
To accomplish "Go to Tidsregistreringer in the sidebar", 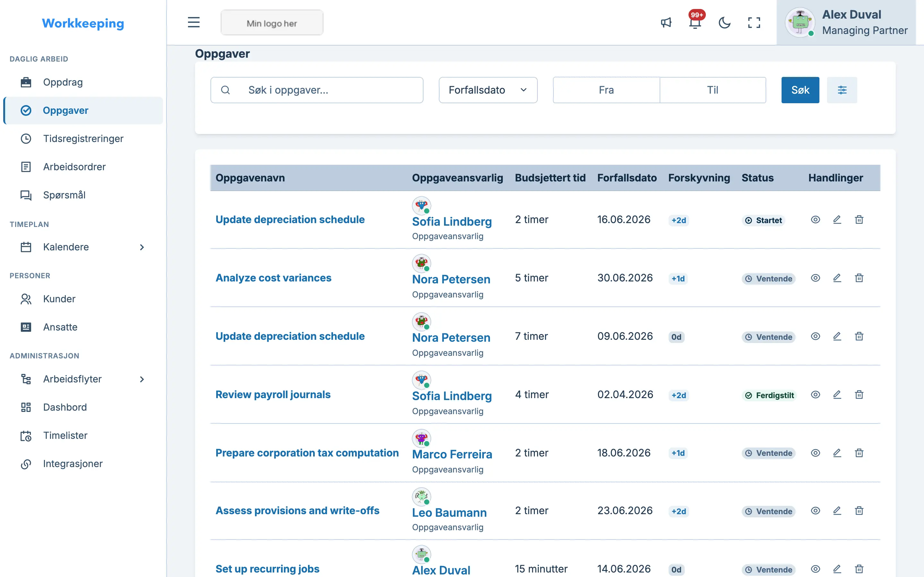I will (83, 138).
